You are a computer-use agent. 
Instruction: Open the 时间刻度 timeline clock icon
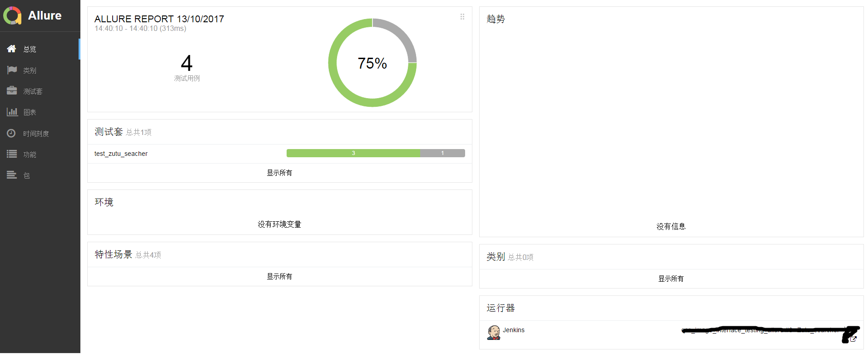point(11,133)
